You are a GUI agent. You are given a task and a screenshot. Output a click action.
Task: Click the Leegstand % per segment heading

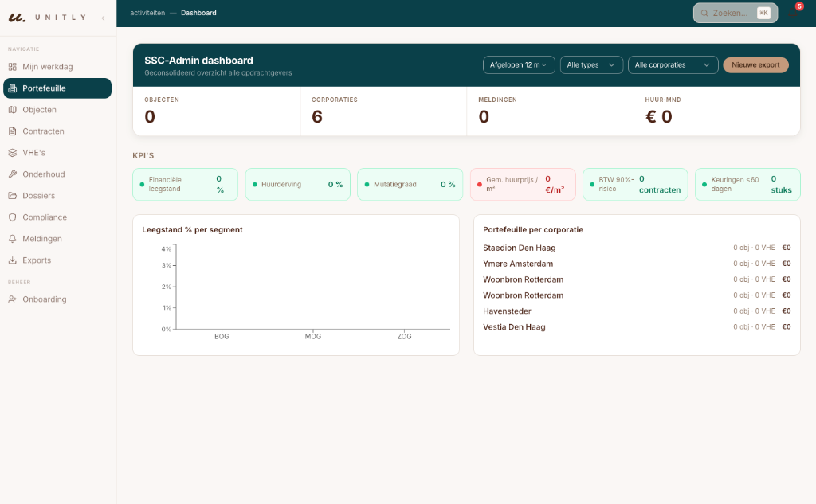click(192, 230)
